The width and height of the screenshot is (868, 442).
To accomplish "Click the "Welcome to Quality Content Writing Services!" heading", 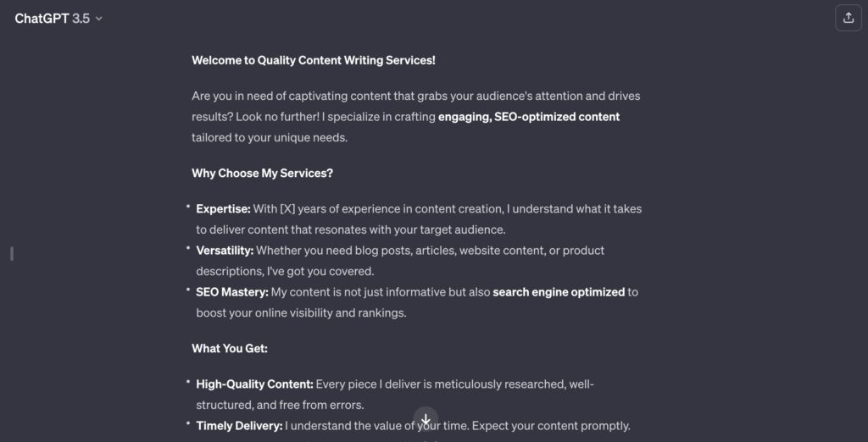I will 314,60.
